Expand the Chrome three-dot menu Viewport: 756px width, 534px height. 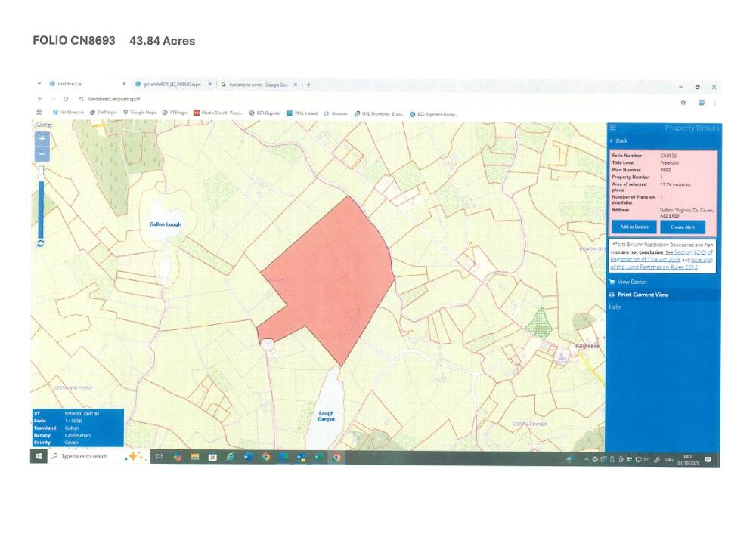point(714,102)
